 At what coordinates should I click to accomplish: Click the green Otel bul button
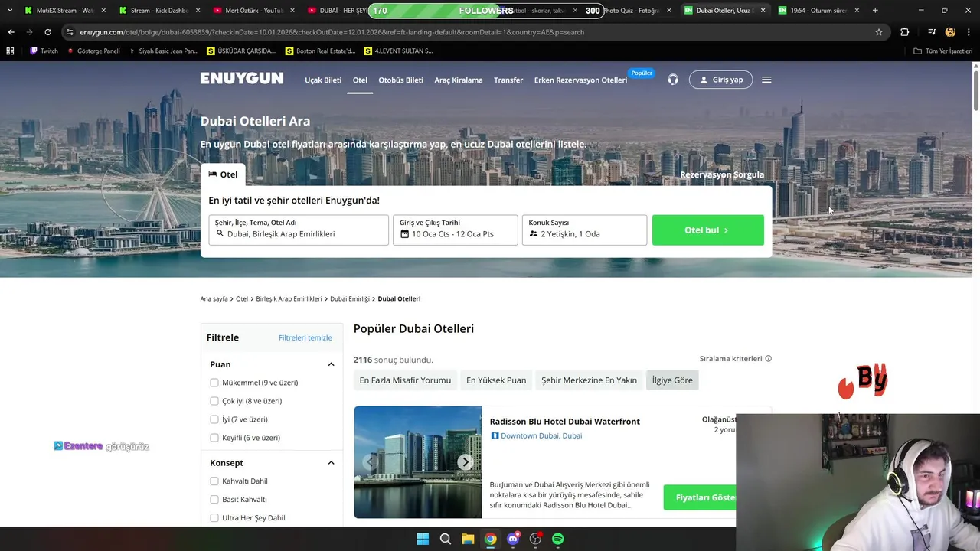tap(708, 230)
